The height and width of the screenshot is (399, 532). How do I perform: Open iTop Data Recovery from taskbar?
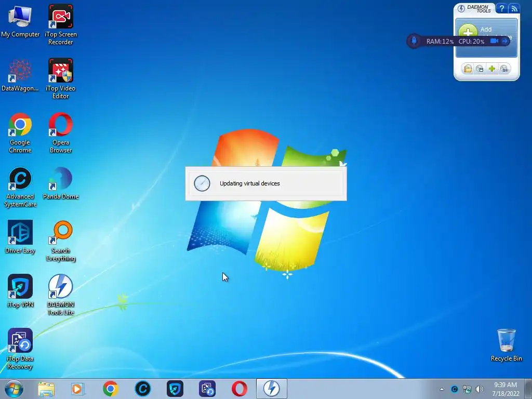(207, 389)
